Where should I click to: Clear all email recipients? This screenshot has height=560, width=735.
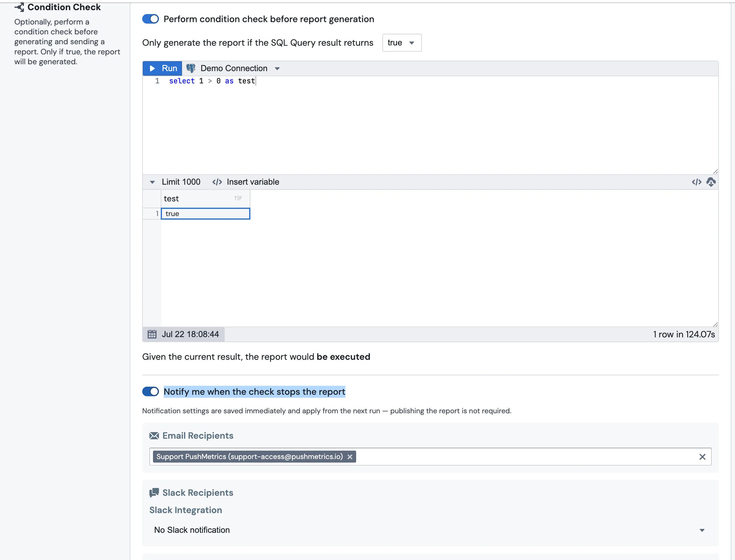point(702,457)
